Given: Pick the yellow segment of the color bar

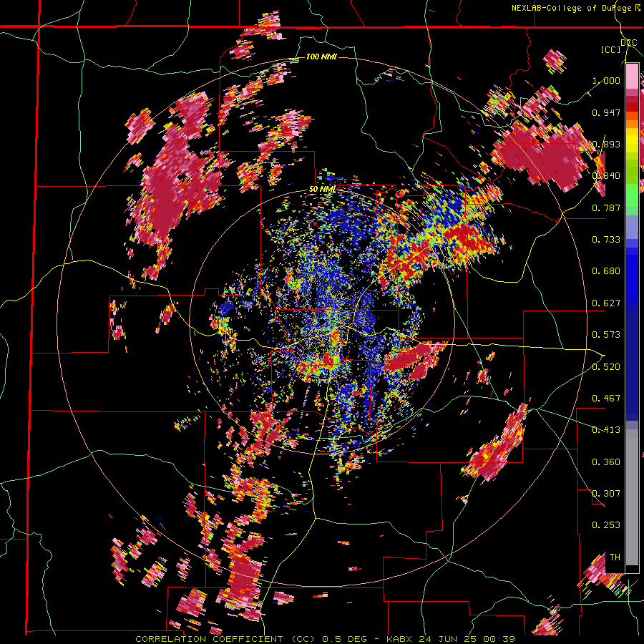Looking at the screenshot, I should pyautogui.click(x=632, y=140).
